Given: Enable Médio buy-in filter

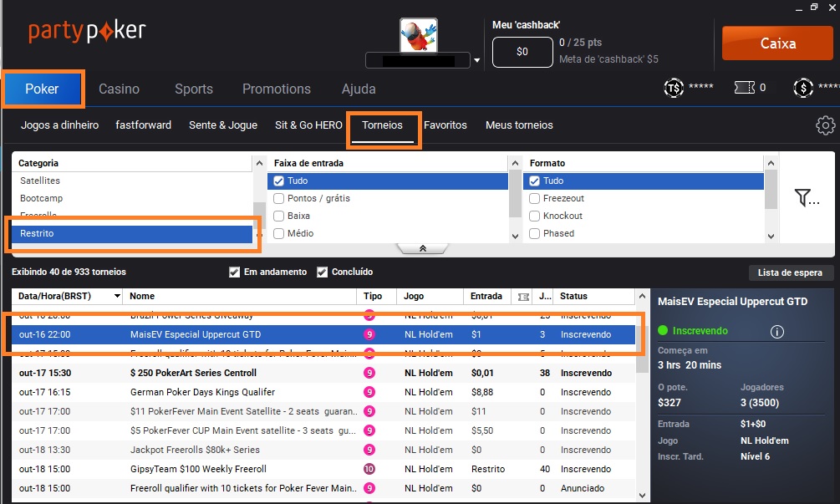Looking at the screenshot, I should click(278, 233).
